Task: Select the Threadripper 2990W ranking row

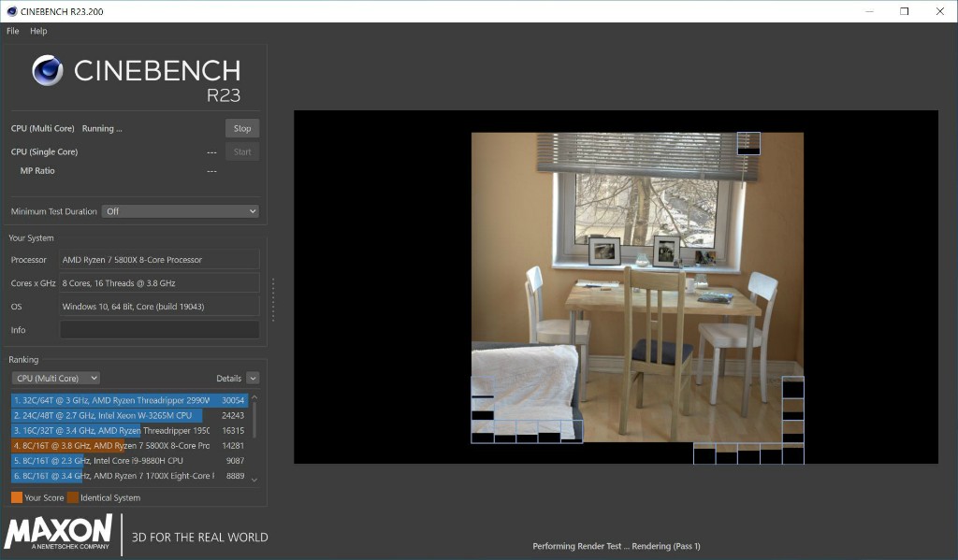Action: tap(129, 401)
